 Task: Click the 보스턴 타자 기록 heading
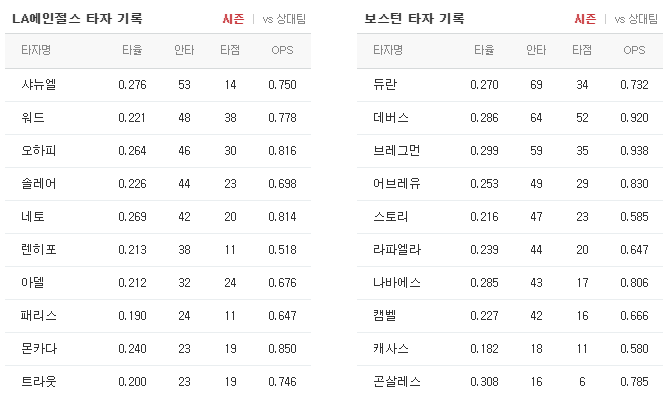pyautogui.click(x=414, y=19)
